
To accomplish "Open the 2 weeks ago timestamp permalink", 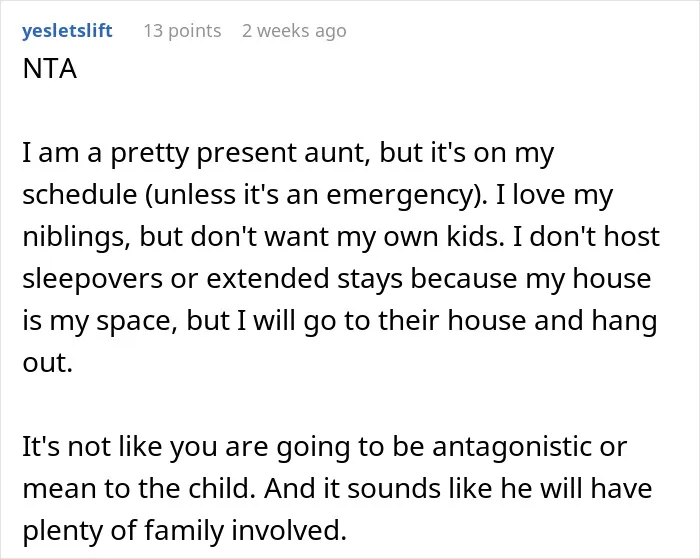I will (x=294, y=31).
